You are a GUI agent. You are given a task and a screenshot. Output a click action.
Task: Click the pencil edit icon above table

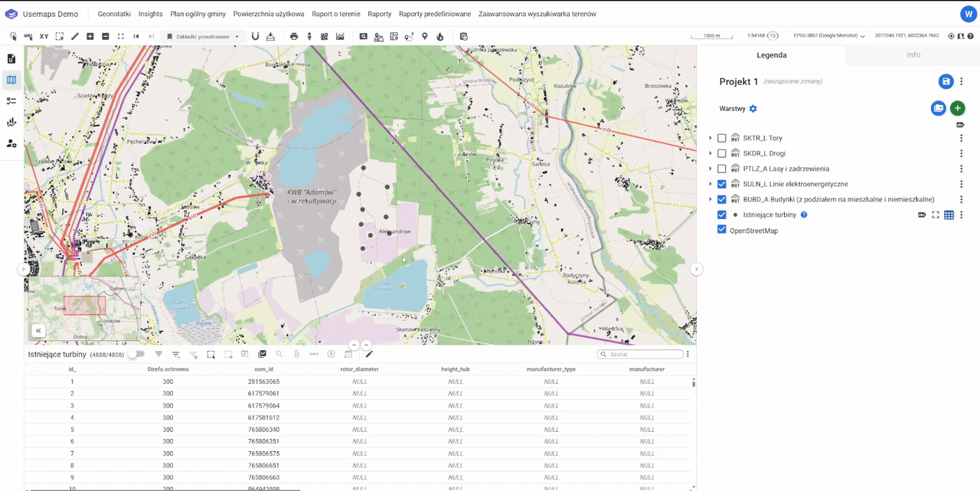pos(369,355)
